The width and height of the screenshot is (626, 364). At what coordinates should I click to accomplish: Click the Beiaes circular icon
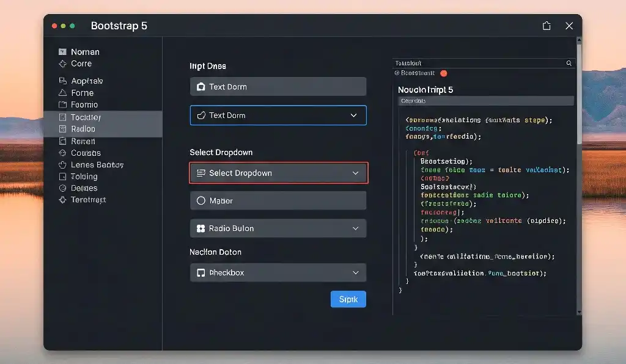62,188
